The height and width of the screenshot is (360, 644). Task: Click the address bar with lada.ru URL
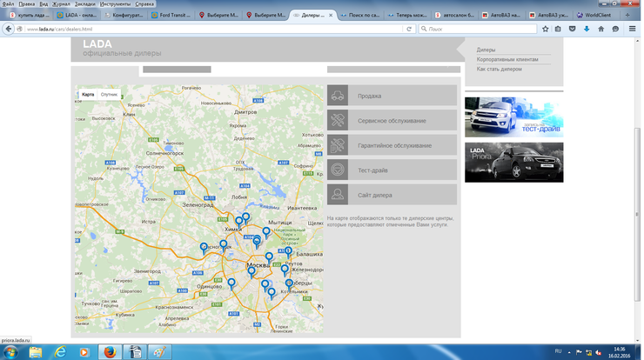coord(213,30)
